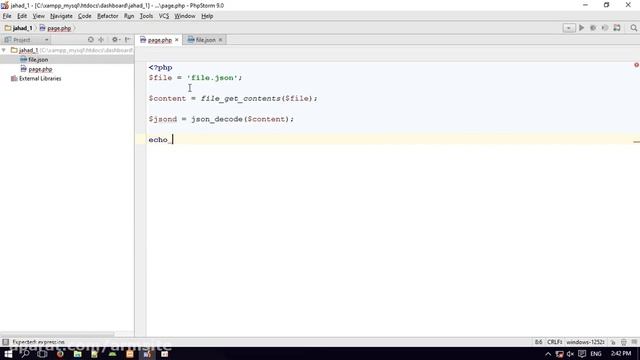Click Hide Project panel icon
640x360 pixels.
pos(128,40)
